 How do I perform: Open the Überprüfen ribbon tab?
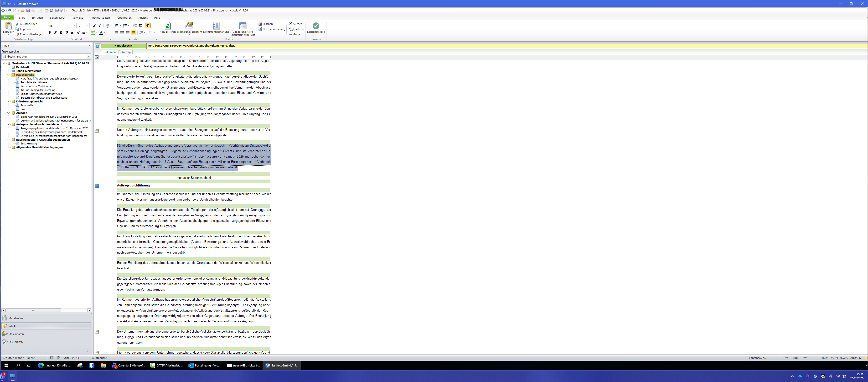coord(124,18)
